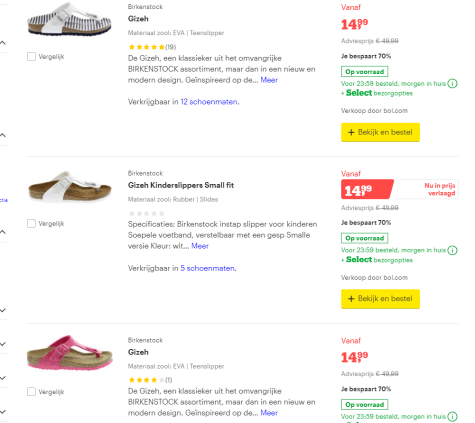The image size is (475, 423).
Task: Click Bekijk en bestel for Gizeh Kinderslippers
Action: pyautogui.click(x=380, y=299)
